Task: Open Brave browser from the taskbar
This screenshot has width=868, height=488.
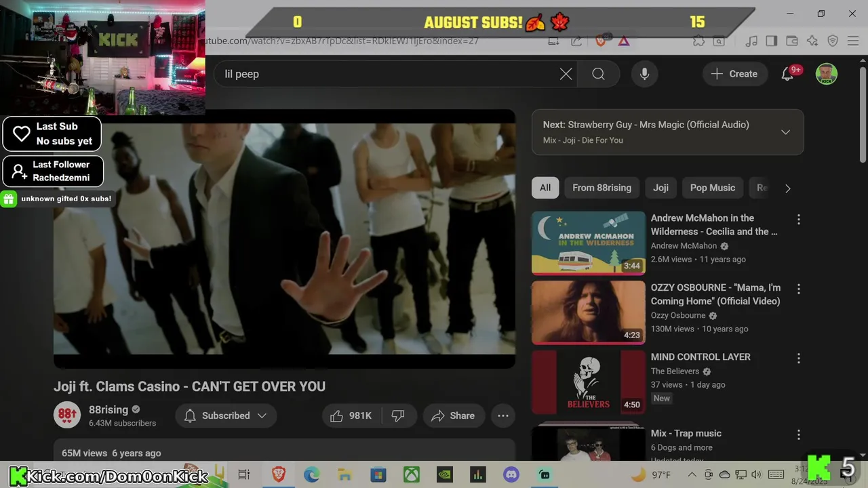Action: pos(279,474)
